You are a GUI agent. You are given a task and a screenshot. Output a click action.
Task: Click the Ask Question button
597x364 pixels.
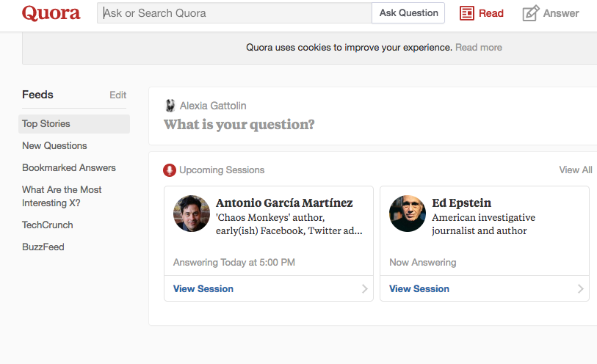click(x=408, y=13)
